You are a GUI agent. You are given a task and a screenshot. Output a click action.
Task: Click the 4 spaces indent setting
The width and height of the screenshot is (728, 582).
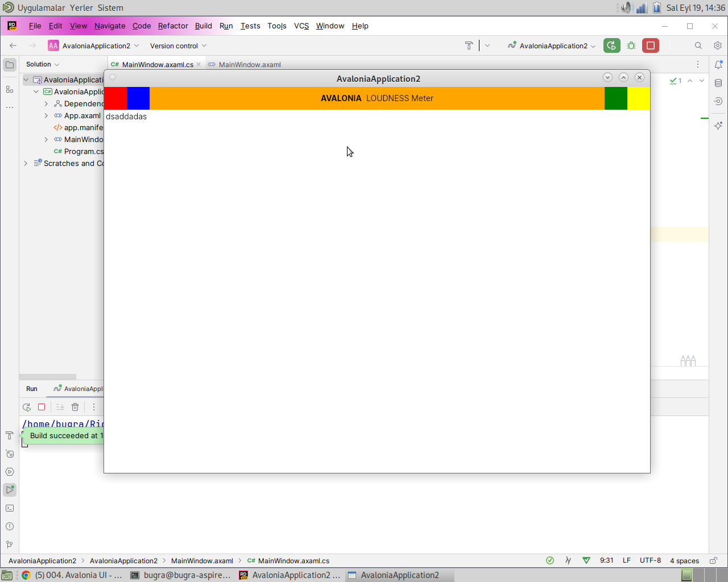tap(684, 560)
